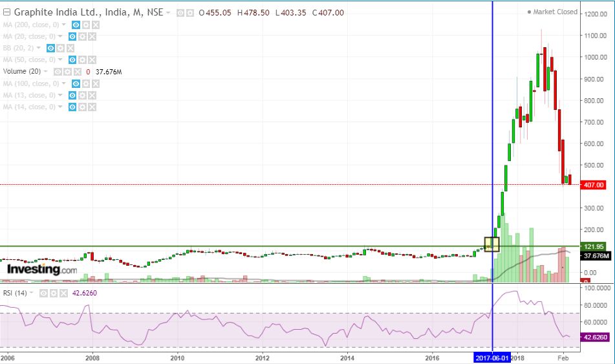Open settings for MA (200, close, 0)

click(x=86, y=25)
